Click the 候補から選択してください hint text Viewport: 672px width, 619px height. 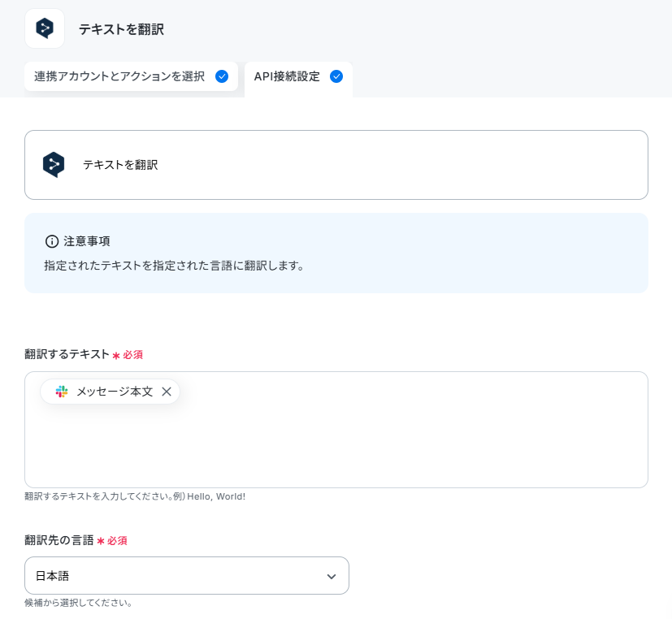(78, 603)
